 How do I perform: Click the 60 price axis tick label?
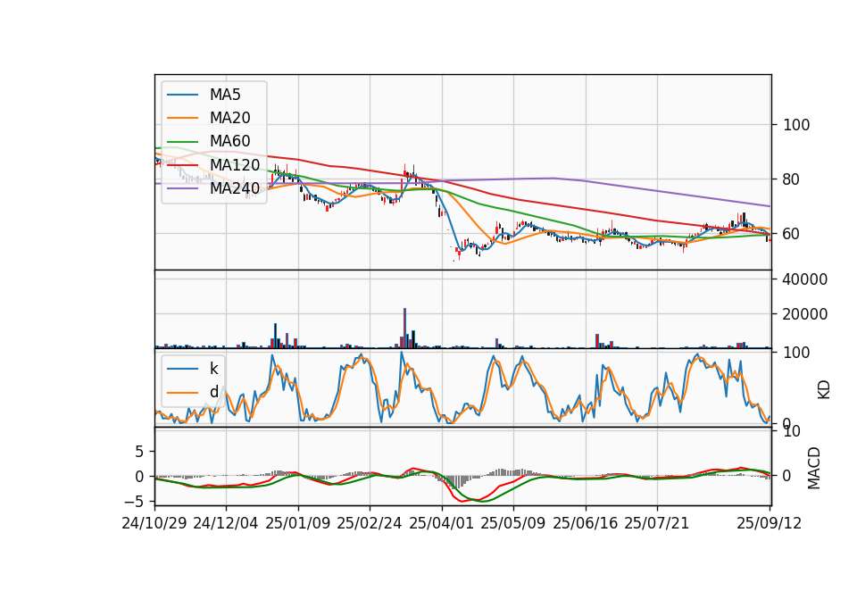pyautogui.click(x=791, y=234)
